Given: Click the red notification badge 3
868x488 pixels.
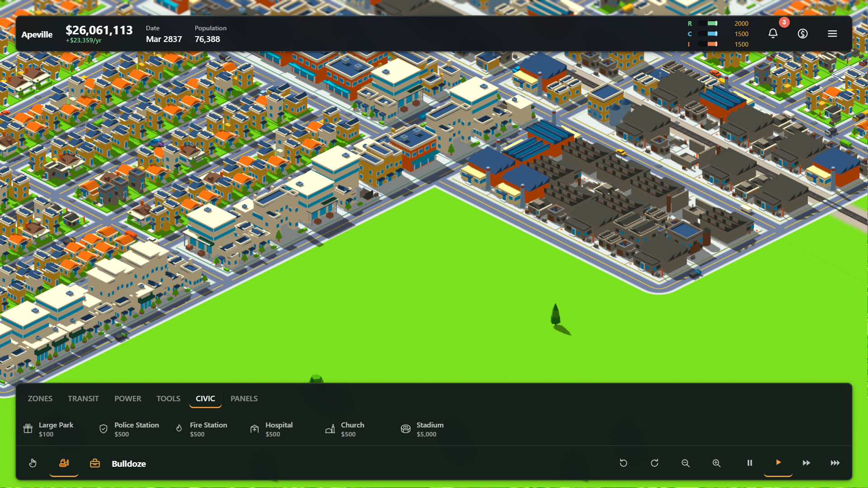Looking at the screenshot, I should [x=784, y=22].
